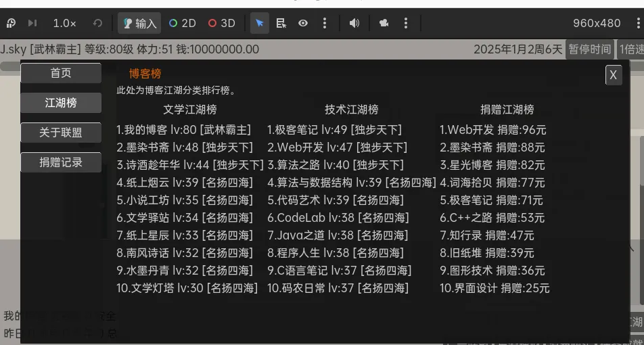Select row 6.文学驿站 lv:34
This screenshot has width=644, height=345.
pyautogui.click(x=185, y=218)
